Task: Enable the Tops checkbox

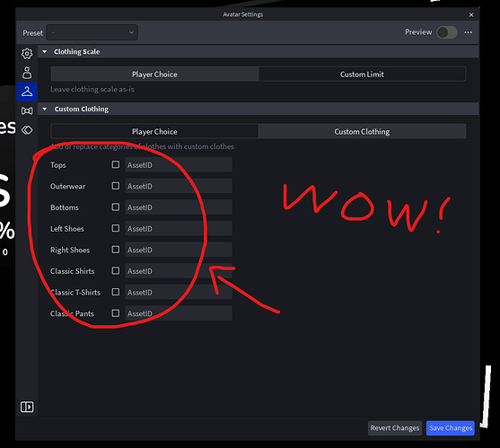Action: click(x=116, y=164)
